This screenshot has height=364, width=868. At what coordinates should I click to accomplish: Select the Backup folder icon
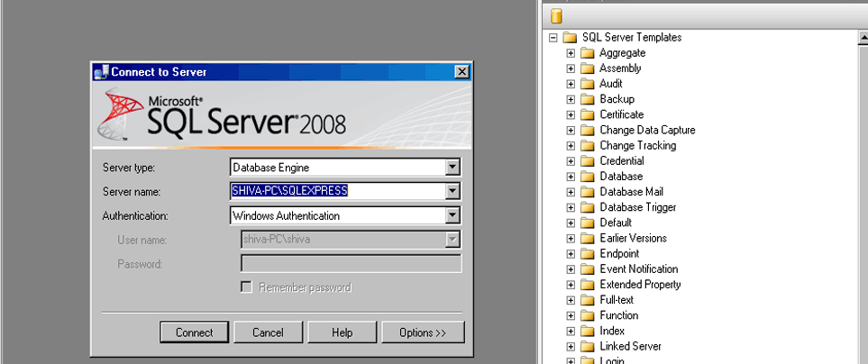588,100
